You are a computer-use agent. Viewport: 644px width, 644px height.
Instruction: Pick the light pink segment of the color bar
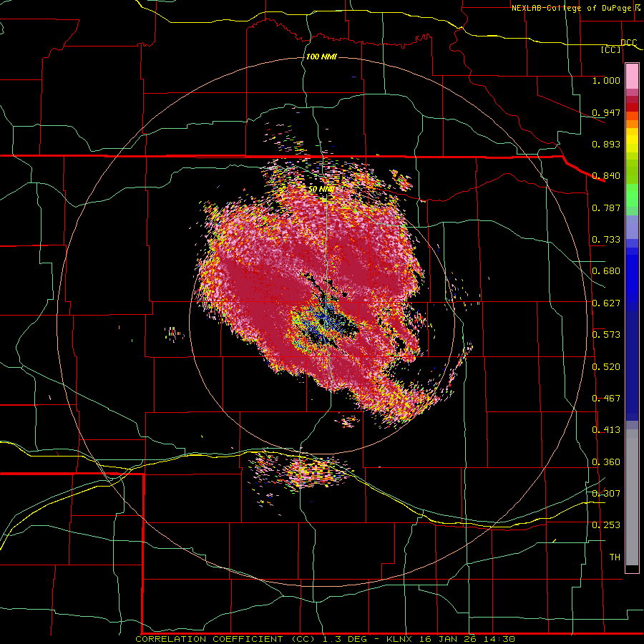point(632,77)
